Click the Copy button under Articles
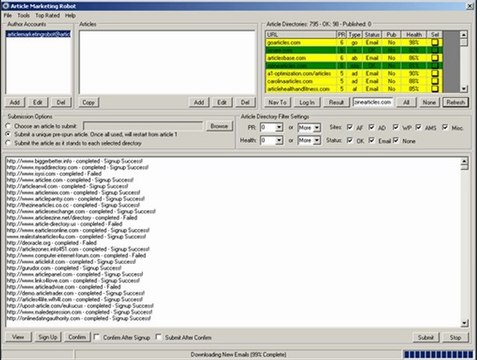Viewport: 477px width, 360px height. [89, 102]
